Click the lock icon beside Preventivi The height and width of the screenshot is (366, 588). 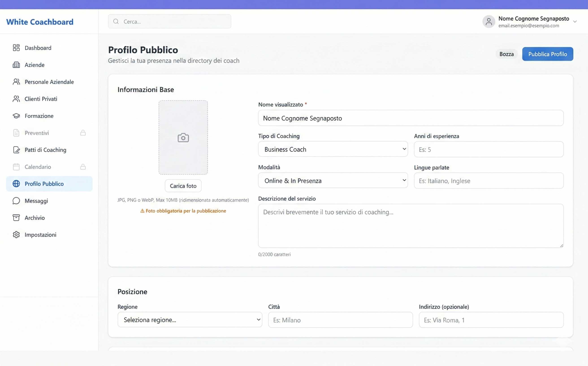click(83, 133)
